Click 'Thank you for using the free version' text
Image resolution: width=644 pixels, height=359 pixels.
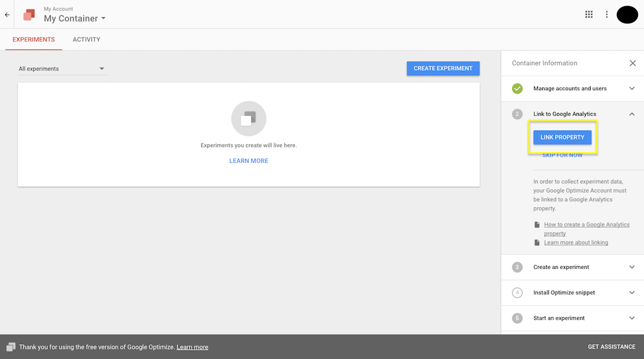(96, 347)
